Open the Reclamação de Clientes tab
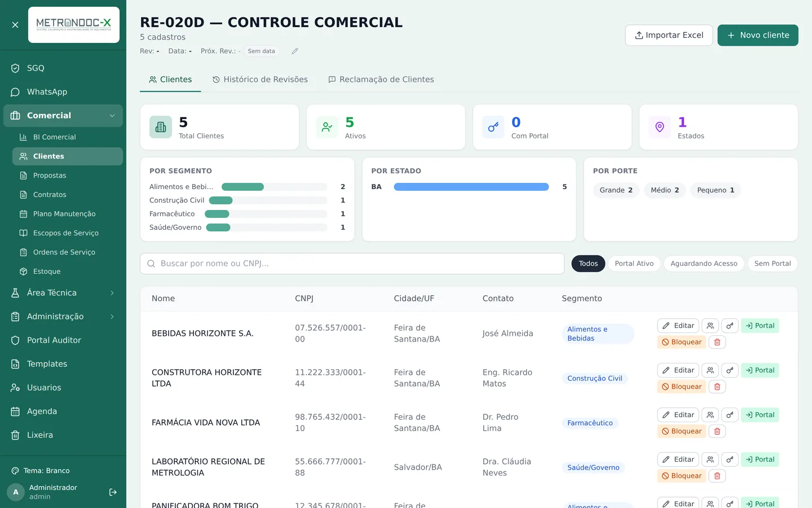812x508 pixels. point(381,80)
